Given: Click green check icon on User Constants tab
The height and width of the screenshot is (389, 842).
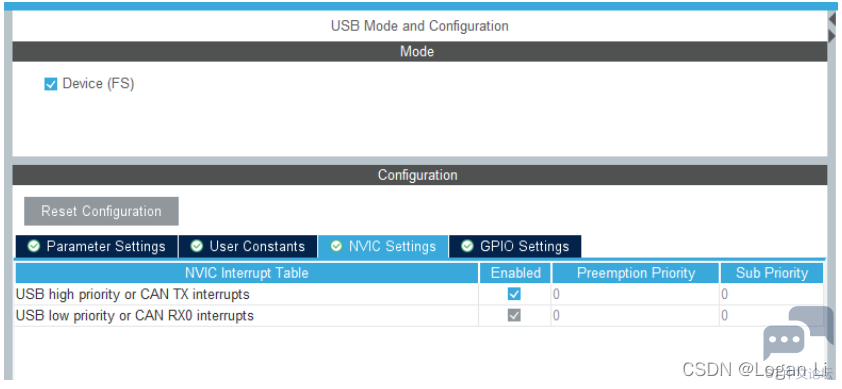Looking at the screenshot, I should 197,247.
